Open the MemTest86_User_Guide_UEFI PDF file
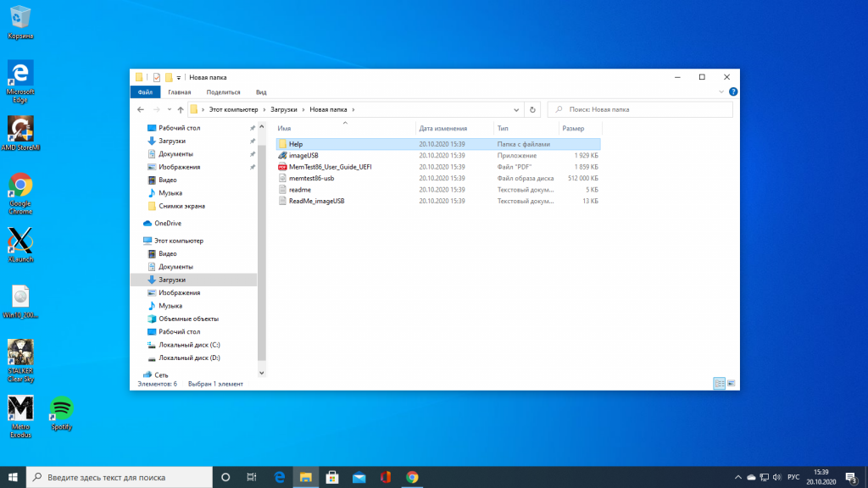Screen dimensions: 868x488 (x=329, y=167)
